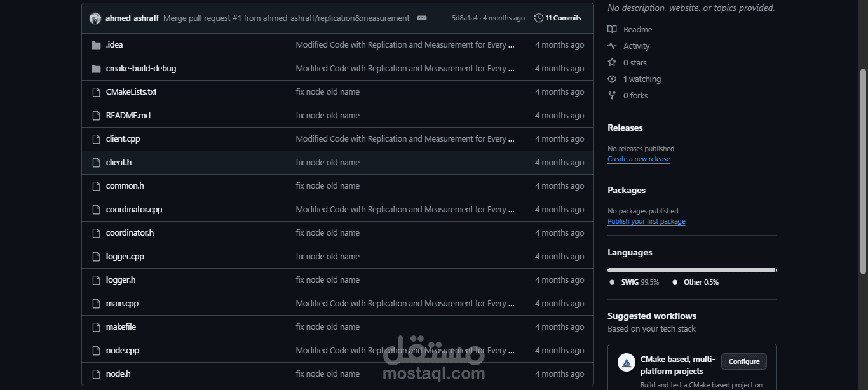Click the file icon beside logger.h
The image size is (868, 390).
[x=96, y=280]
